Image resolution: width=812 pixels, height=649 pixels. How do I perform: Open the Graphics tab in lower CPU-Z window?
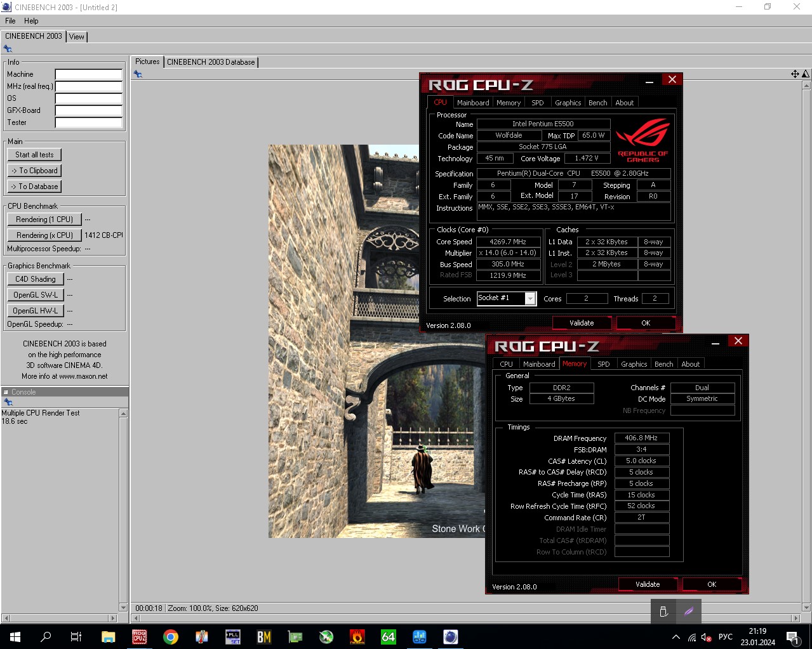pos(634,364)
